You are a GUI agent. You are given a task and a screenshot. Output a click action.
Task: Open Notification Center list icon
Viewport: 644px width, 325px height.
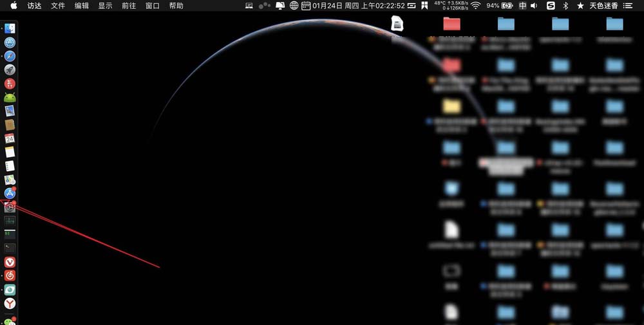point(628,6)
